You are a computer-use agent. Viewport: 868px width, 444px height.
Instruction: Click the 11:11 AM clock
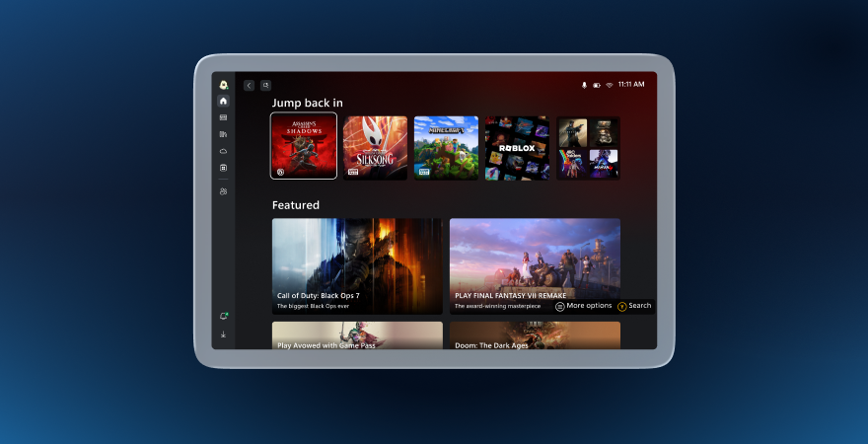pyautogui.click(x=631, y=84)
